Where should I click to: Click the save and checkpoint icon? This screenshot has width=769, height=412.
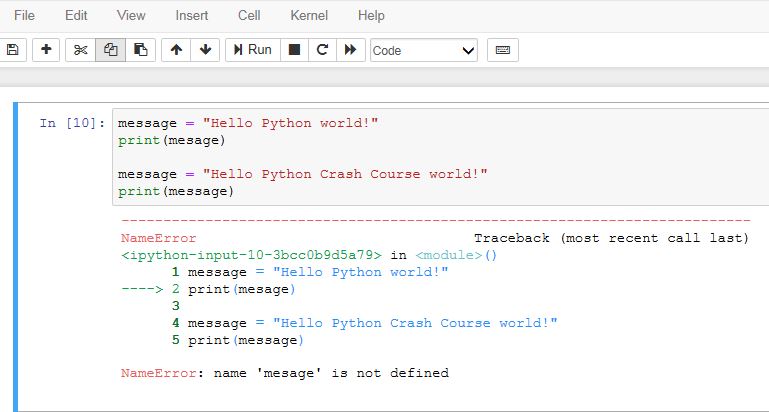13,50
